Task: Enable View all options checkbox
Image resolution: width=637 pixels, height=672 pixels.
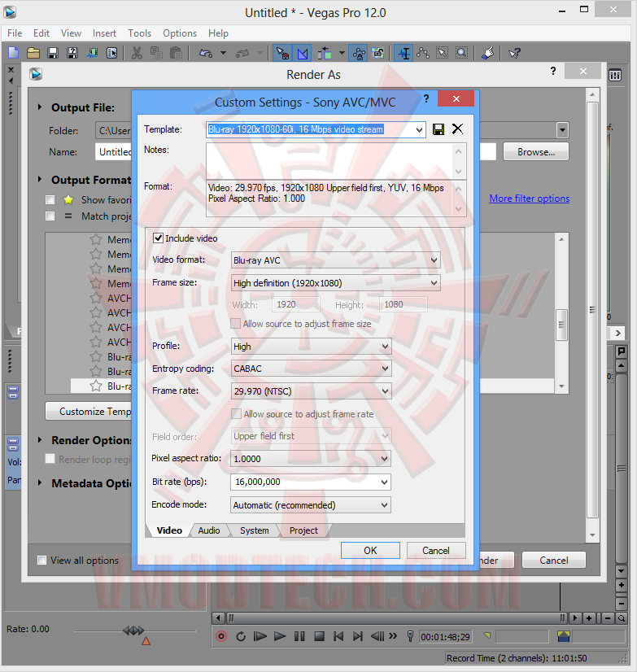Action: tap(42, 561)
